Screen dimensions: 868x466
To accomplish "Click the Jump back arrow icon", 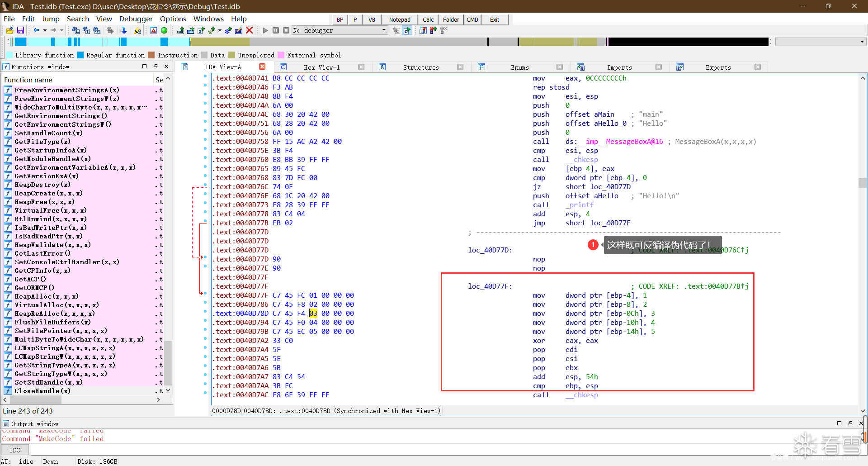I will [36, 30].
